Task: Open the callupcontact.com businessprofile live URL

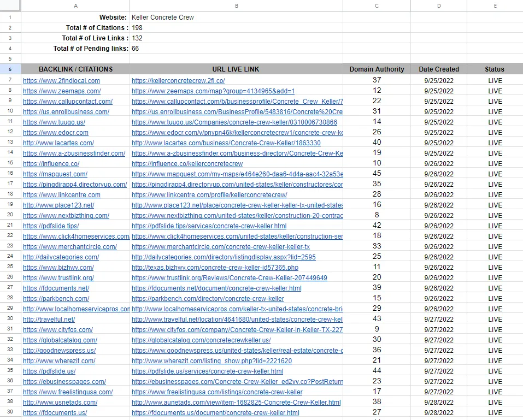Action: [x=237, y=102]
